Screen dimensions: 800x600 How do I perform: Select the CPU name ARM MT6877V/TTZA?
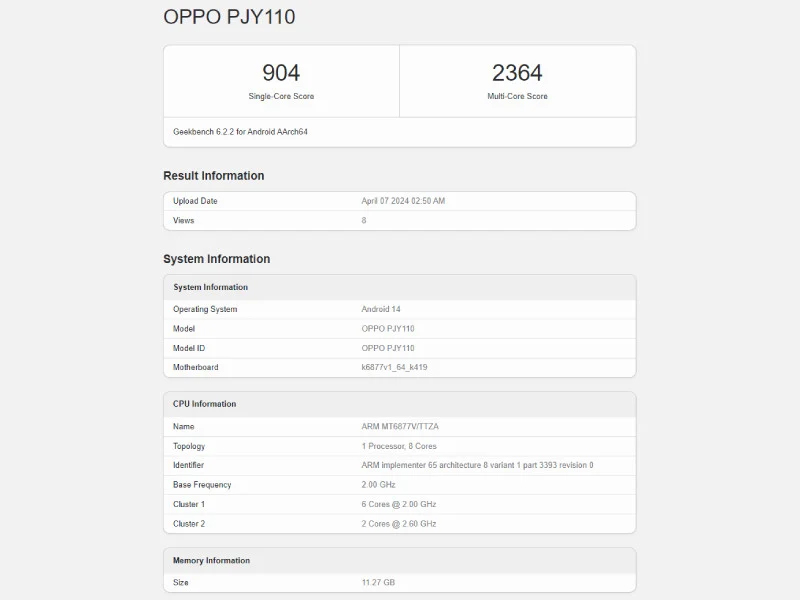[x=400, y=426]
